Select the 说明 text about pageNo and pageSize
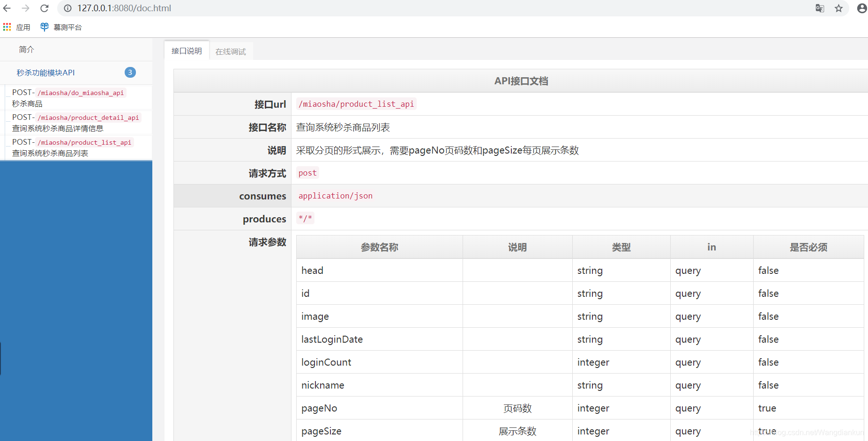The image size is (868, 441). 438,150
